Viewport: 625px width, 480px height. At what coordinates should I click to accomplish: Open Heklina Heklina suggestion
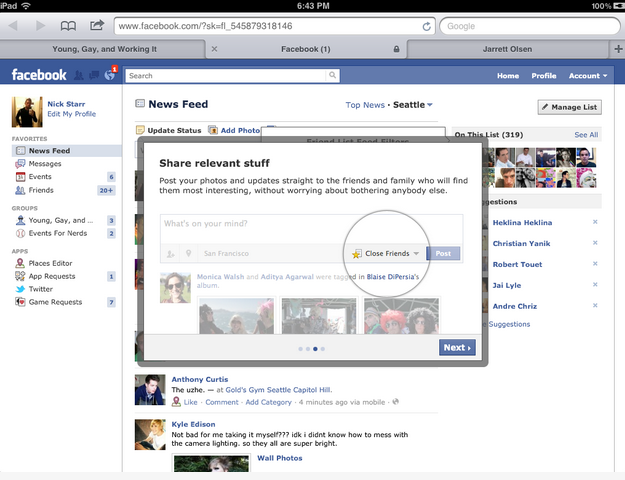[522, 222]
